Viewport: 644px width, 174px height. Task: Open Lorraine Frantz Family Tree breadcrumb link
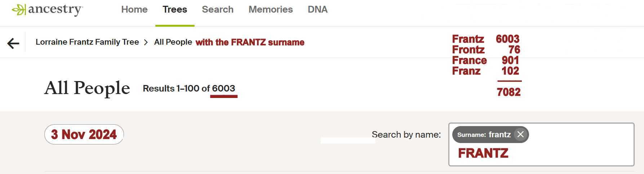pos(87,42)
